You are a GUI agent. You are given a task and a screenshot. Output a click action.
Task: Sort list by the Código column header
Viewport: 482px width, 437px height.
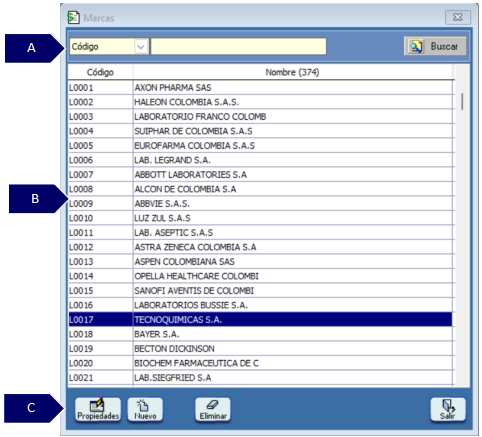(100, 72)
